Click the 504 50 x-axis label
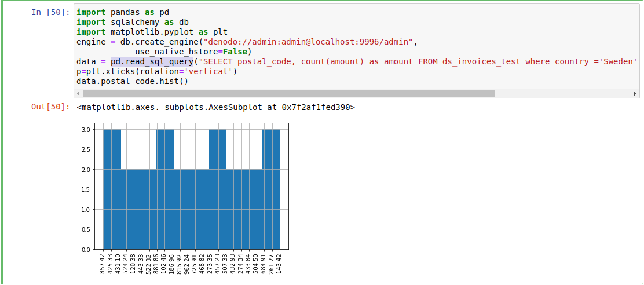The image size is (644, 285). tap(257, 263)
